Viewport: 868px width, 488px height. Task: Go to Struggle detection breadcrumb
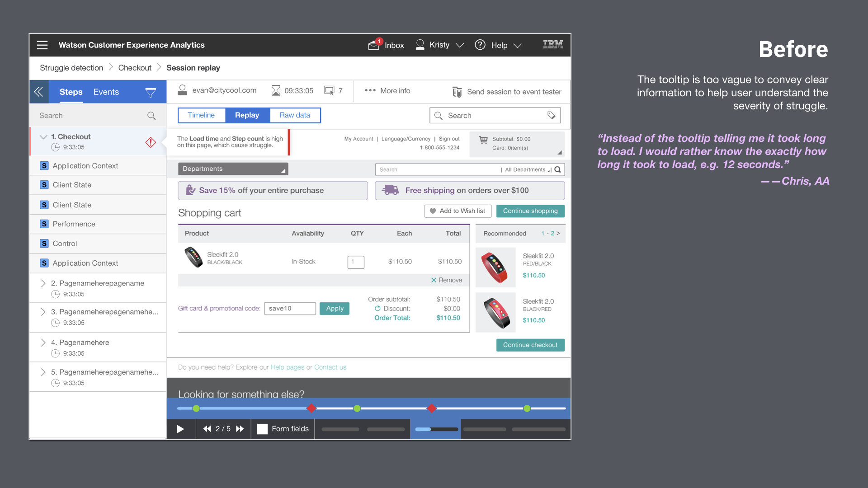71,68
